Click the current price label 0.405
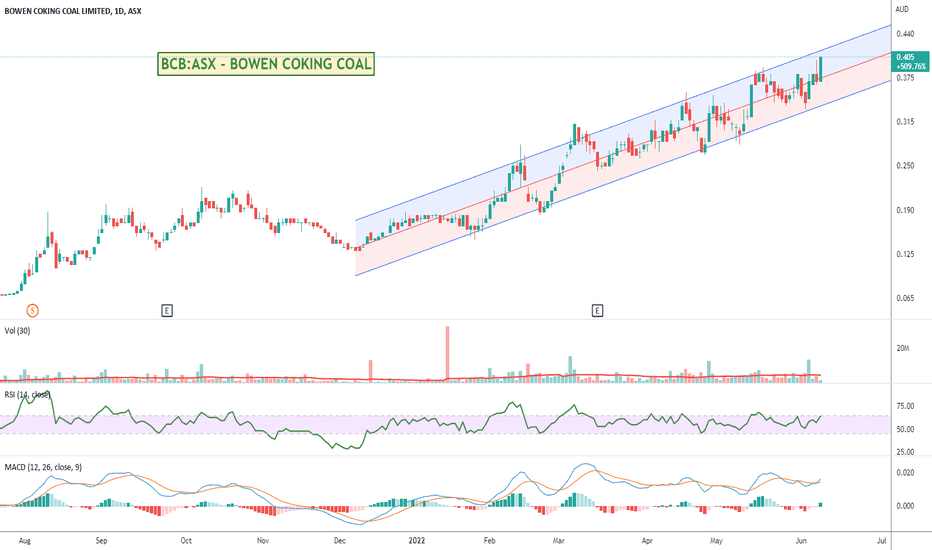Screen dimensions: 932x550 click(x=905, y=57)
